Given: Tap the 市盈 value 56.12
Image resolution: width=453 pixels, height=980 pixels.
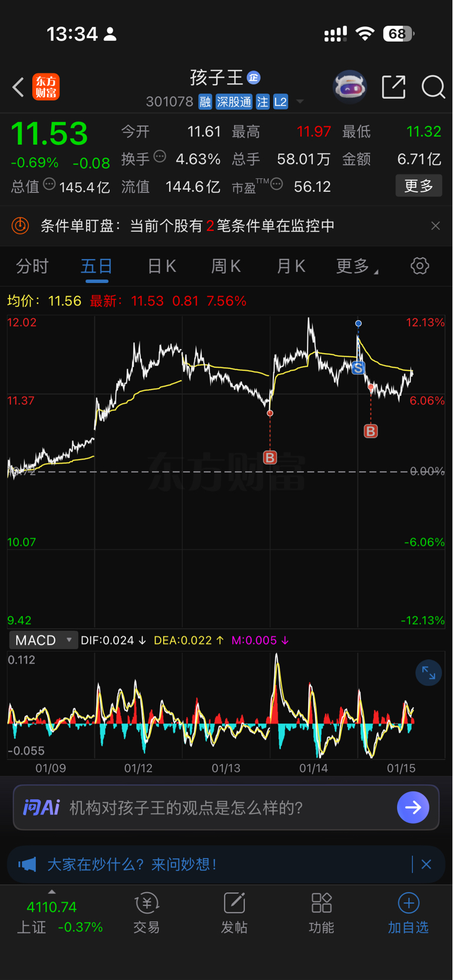Looking at the screenshot, I should [x=312, y=187].
